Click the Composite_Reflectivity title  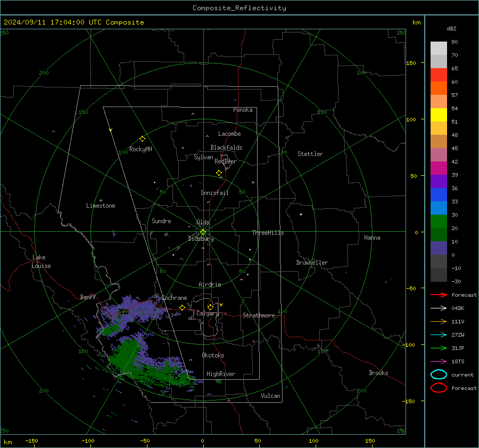pyautogui.click(x=239, y=8)
